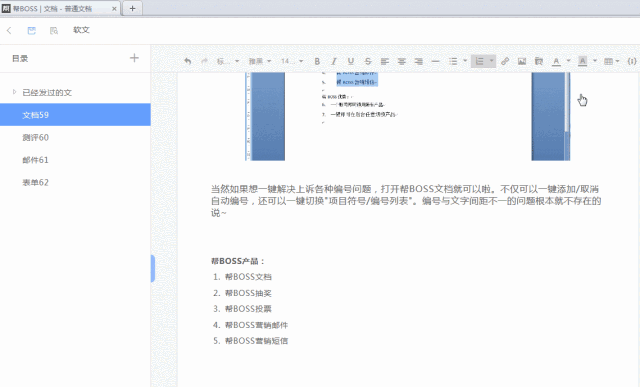
Task: Open the font size 14 dropdown
Action: (292, 61)
